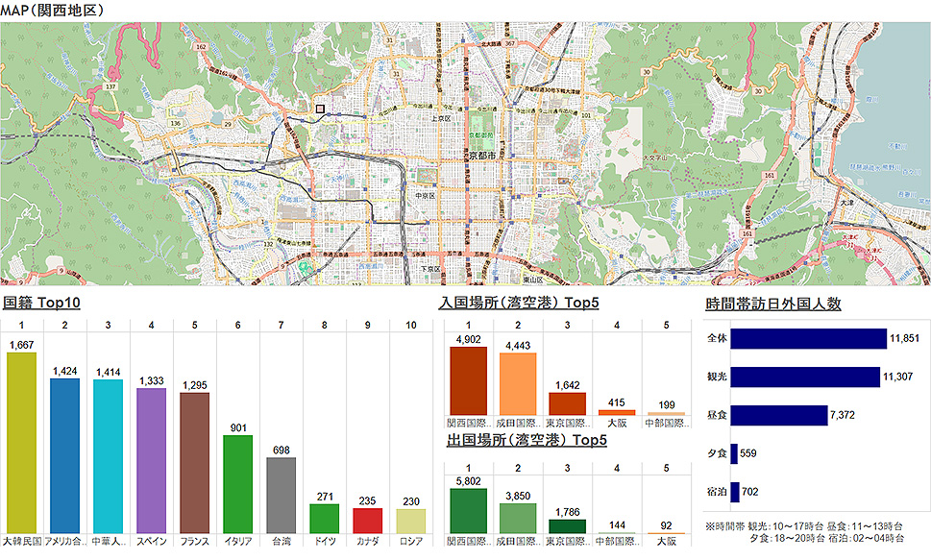Click the black square marker on the map
The image size is (931, 560).
pyautogui.click(x=321, y=110)
